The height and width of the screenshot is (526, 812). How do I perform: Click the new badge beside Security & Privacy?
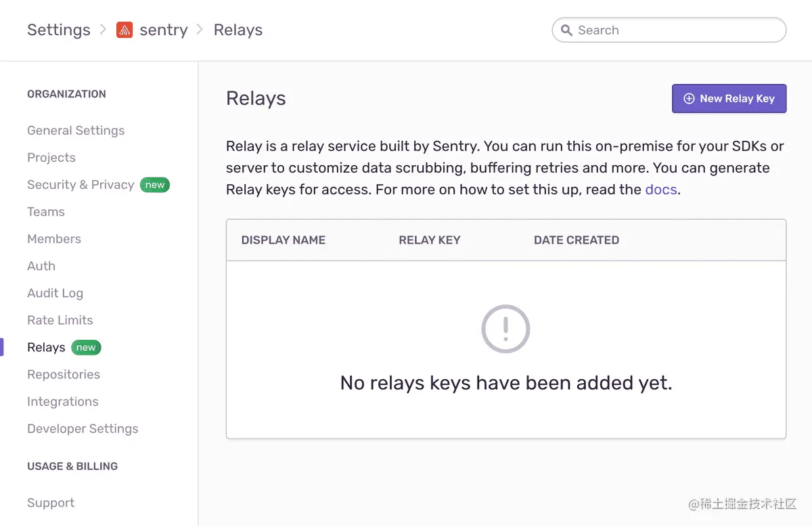click(155, 184)
